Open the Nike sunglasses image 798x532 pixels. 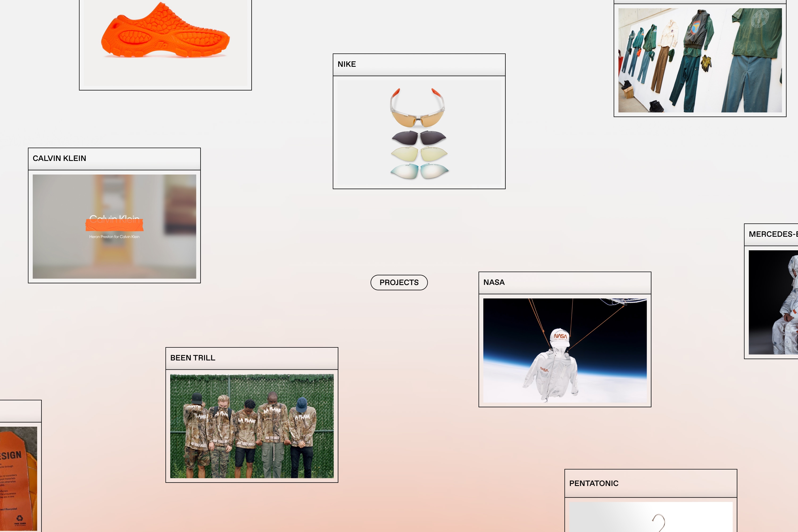[419, 132]
